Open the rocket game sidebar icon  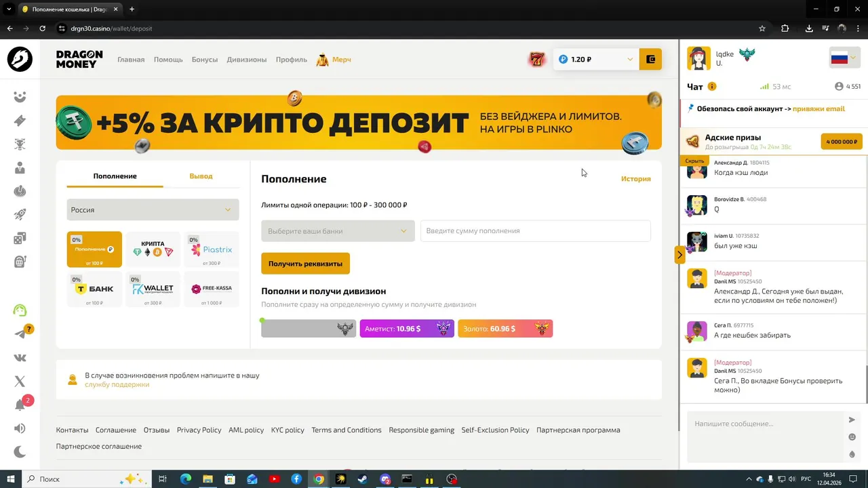(20, 215)
